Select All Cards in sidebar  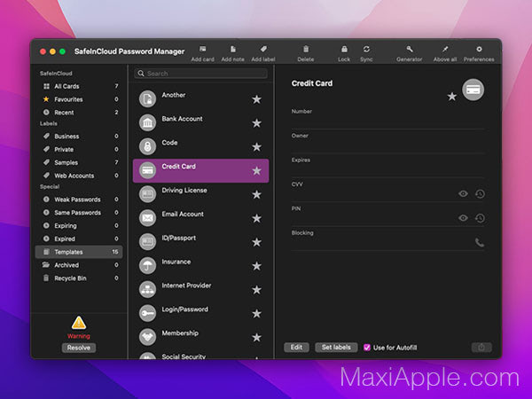(x=80, y=86)
